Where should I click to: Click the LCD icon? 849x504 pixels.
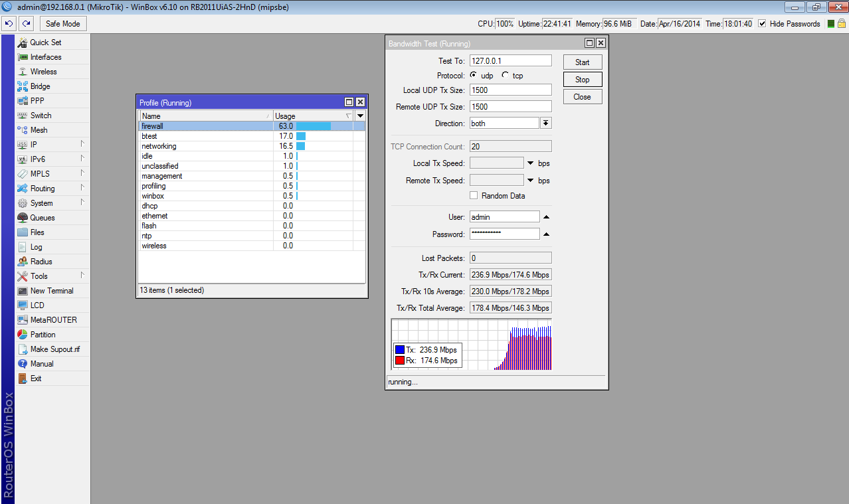(x=23, y=305)
